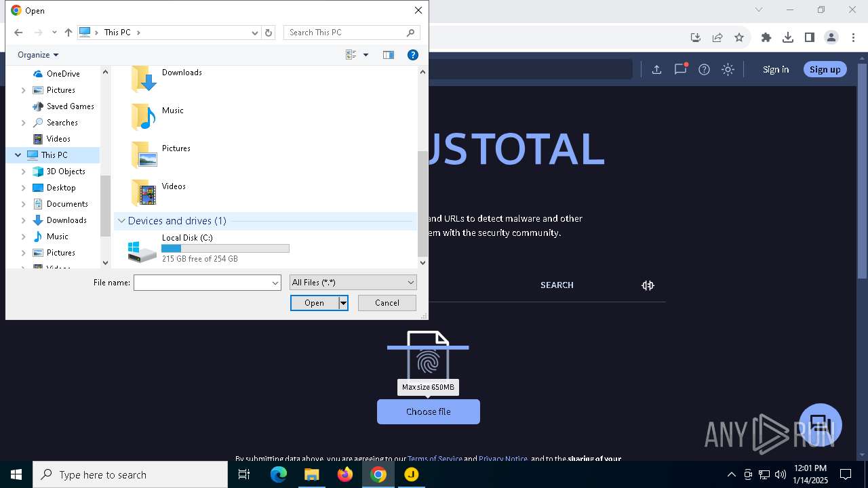
Task: Toggle Chrome side panel
Action: tap(810, 37)
